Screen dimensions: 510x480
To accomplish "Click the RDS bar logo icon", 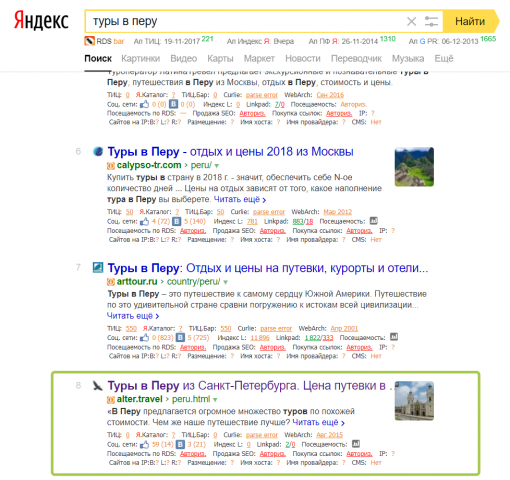I will [x=89, y=41].
